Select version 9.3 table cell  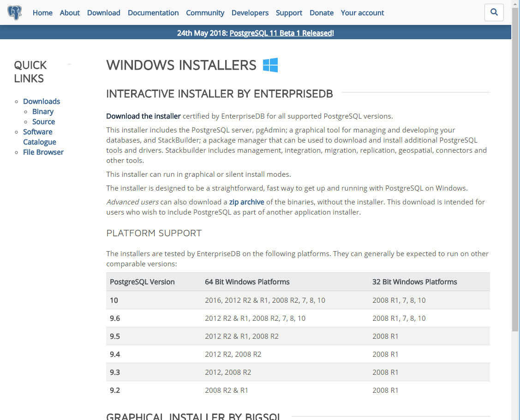[x=154, y=372]
